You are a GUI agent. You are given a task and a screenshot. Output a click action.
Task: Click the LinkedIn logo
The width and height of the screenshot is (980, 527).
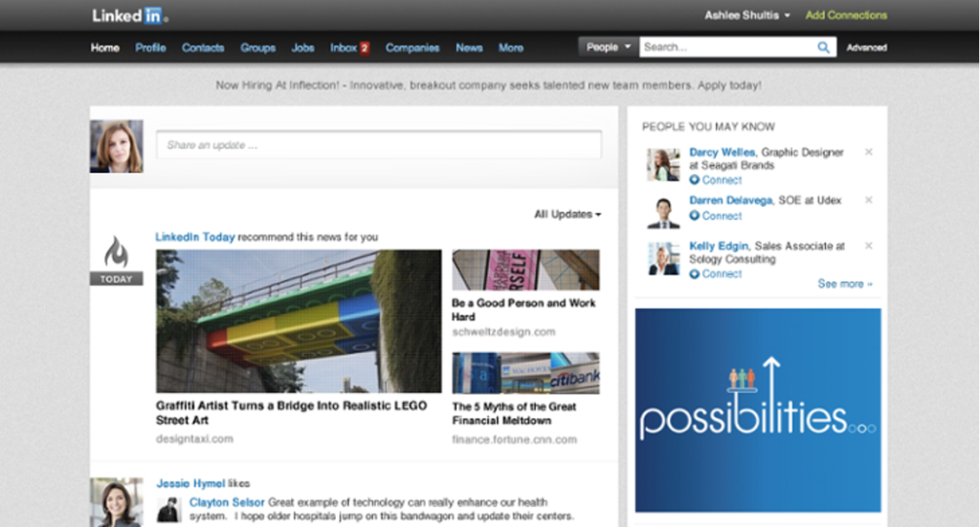point(130,15)
